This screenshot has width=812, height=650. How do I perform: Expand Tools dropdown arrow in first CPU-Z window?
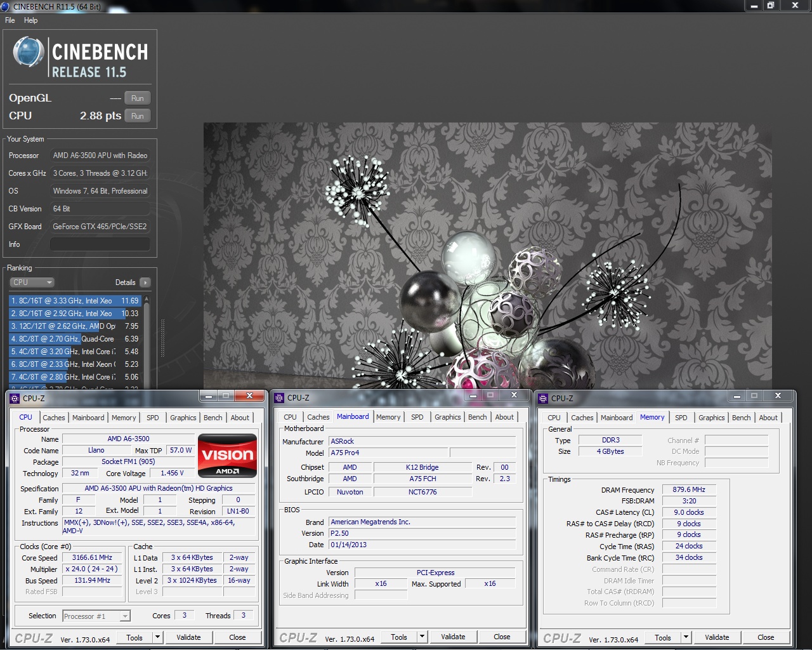158,637
